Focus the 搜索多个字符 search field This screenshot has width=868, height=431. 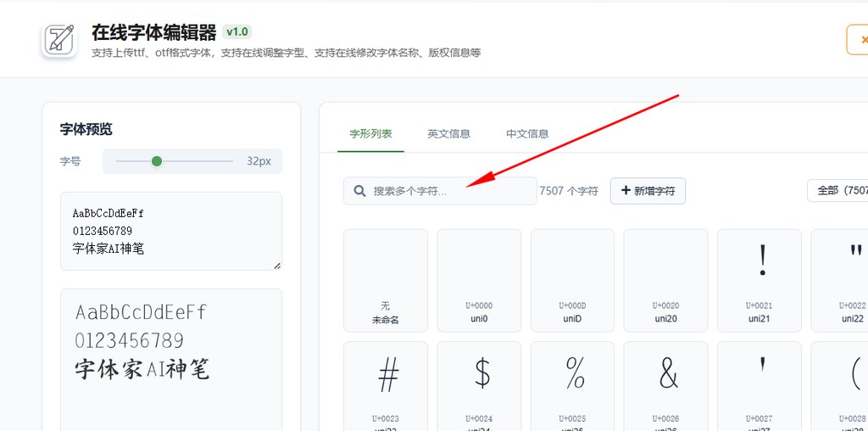click(440, 191)
